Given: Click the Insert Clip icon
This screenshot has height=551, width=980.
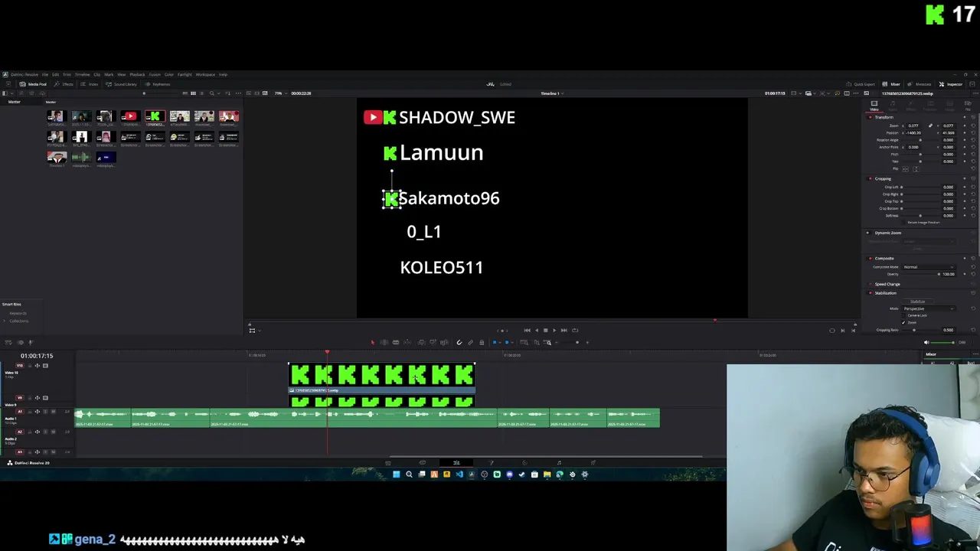Looking at the screenshot, I should pos(421,342).
